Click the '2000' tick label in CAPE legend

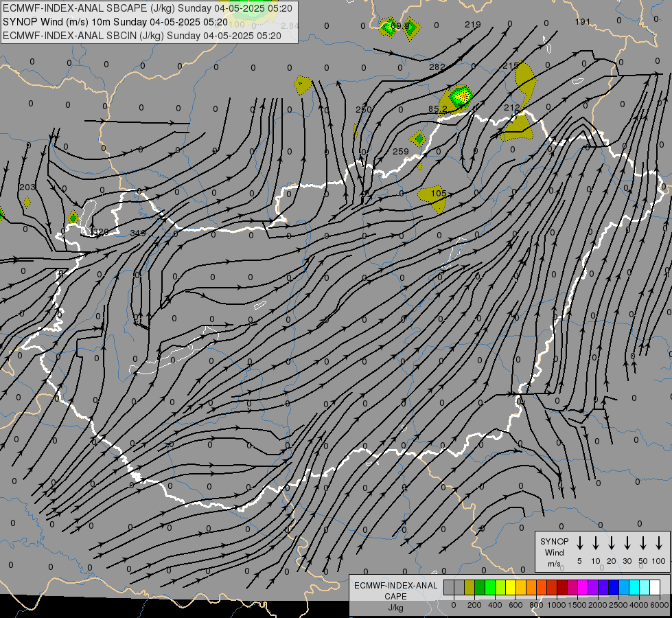click(598, 605)
